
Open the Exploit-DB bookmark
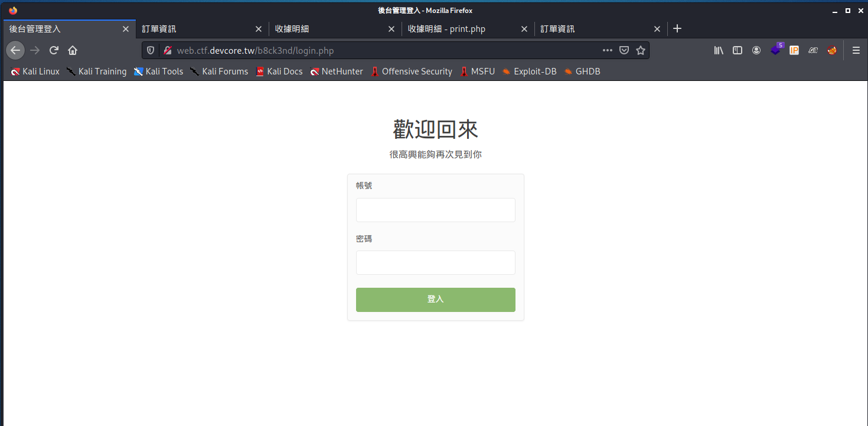pos(529,71)
